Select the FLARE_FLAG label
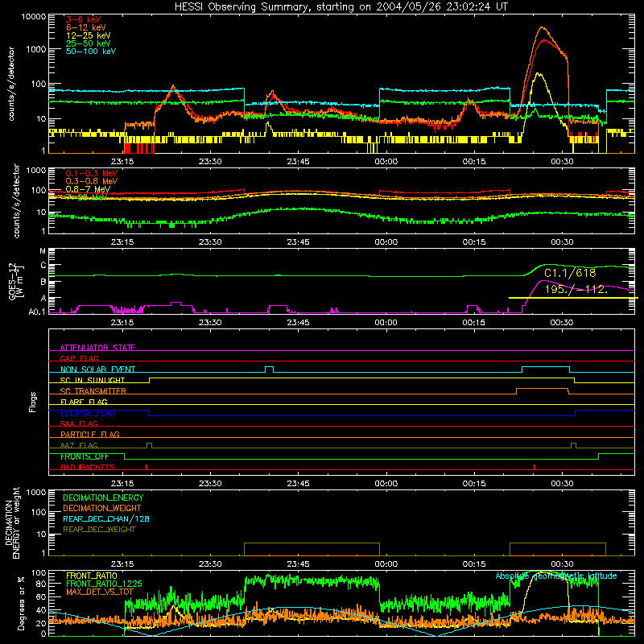Image resolution: width=644 pixels, height=644 pixels. (x=84, y=402)
